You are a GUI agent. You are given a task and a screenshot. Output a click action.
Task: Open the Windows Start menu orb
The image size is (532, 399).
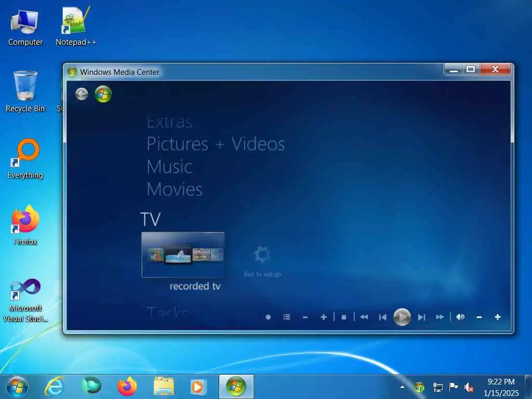click(x=17, y=387)
